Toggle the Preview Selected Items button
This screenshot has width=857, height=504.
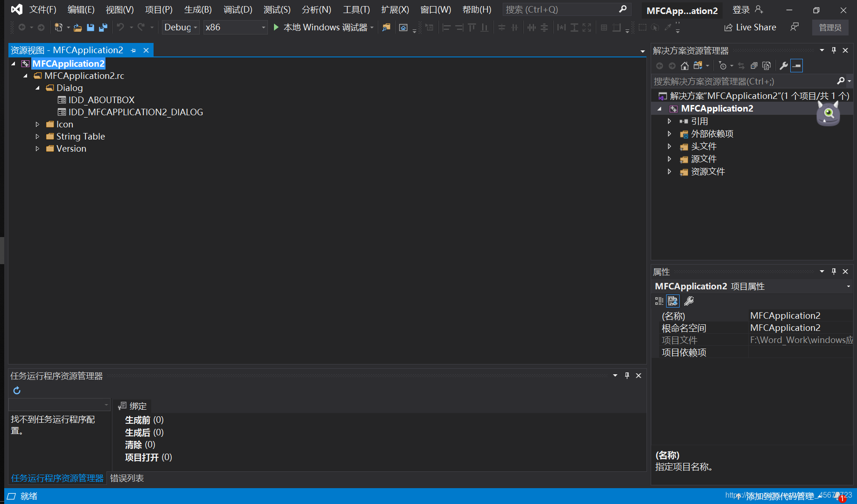(797, 66)
